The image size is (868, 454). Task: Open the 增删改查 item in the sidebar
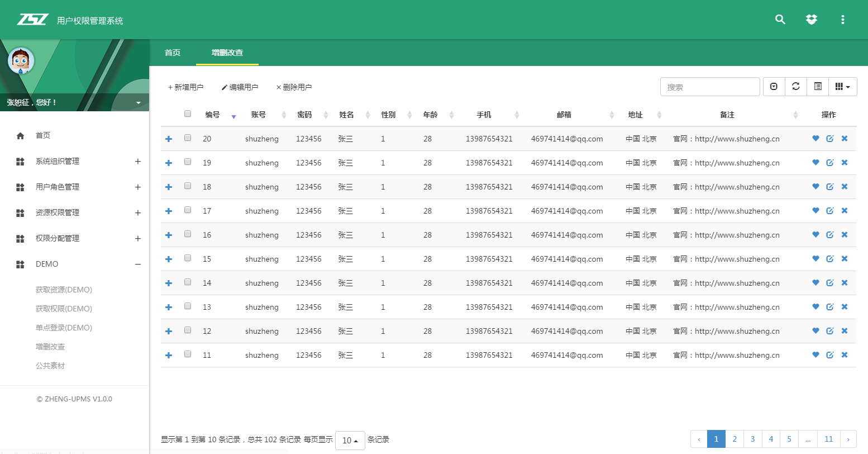(x=50, y=347)
